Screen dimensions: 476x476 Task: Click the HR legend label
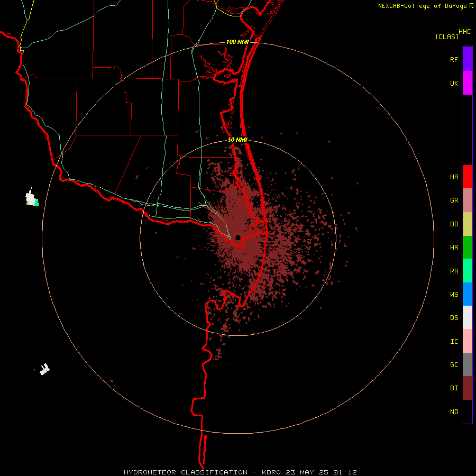454,248
